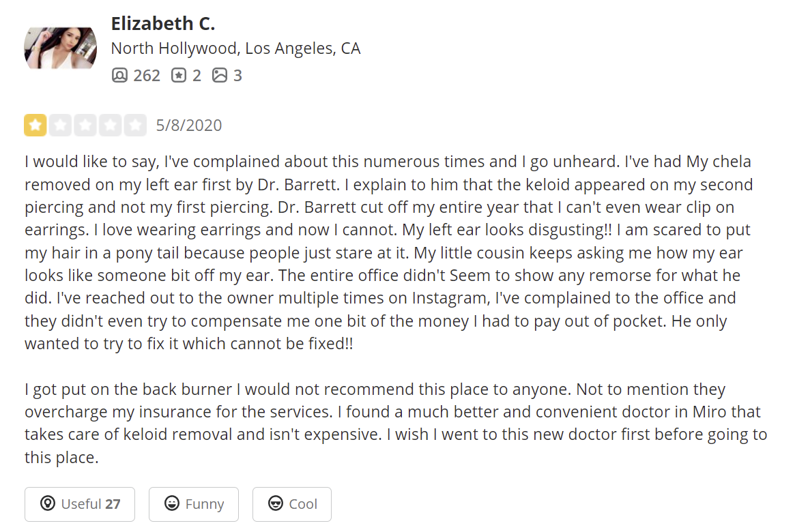Image resolution: width=795 pixels, height=532 pixels.
Task: Vote the review as Cool
Action: click(x=292, y=504)
